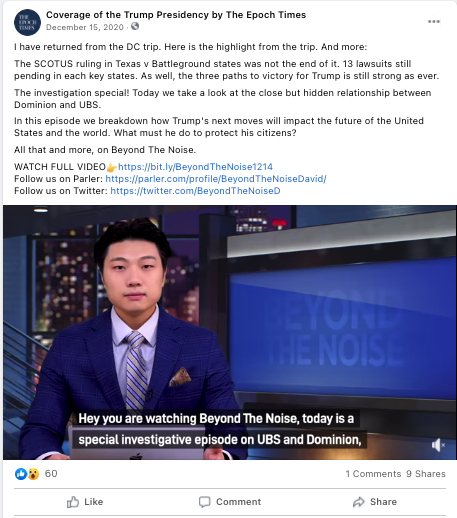View the 9 Shares link
This screenshot has height=518, width=457.
pyautogui.click(x=426, y=474)
